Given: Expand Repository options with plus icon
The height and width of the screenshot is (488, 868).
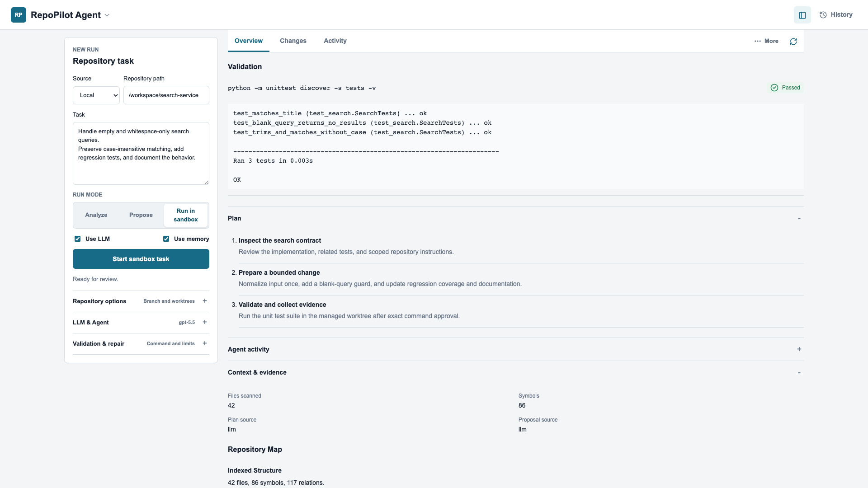Looking at the screenshot, I should (205, 301).
